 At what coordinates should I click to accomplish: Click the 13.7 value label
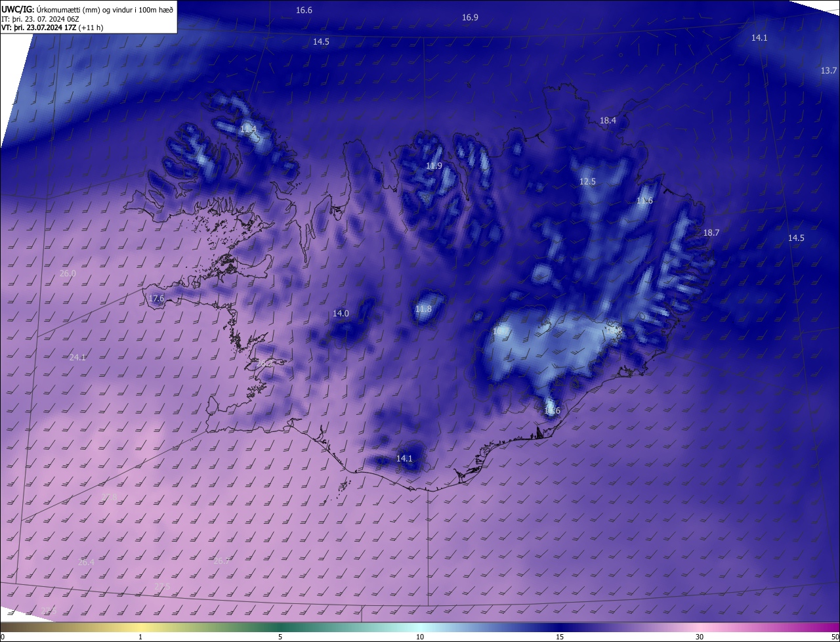point(829,71)
